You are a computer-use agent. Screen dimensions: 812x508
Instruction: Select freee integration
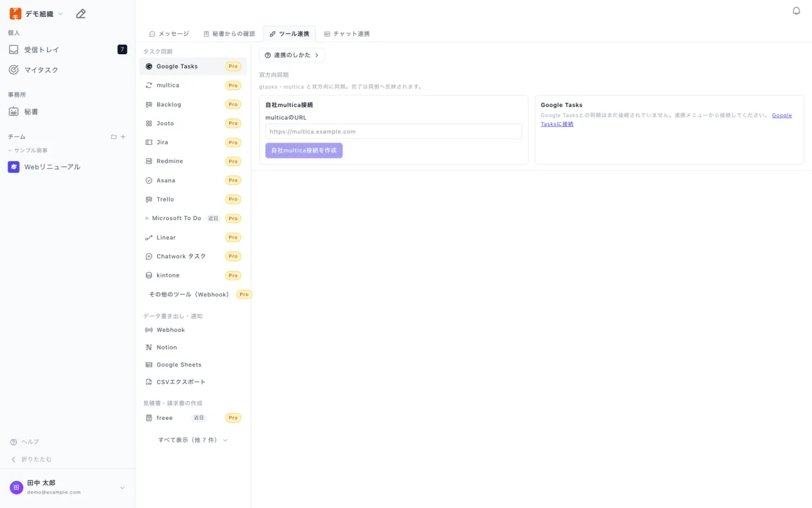tap(194, 418)
